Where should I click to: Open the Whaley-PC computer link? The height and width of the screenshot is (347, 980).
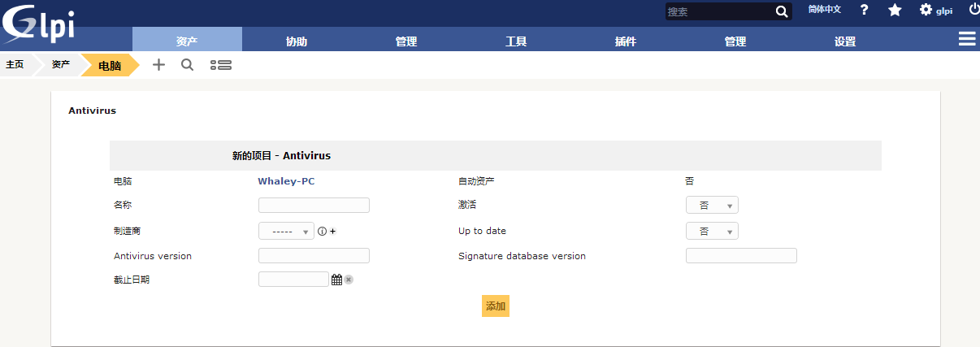tap(286, 181)
